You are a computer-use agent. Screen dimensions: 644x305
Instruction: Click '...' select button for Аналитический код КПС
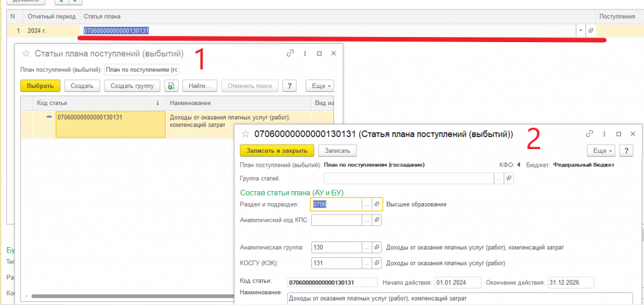(367, 220)
